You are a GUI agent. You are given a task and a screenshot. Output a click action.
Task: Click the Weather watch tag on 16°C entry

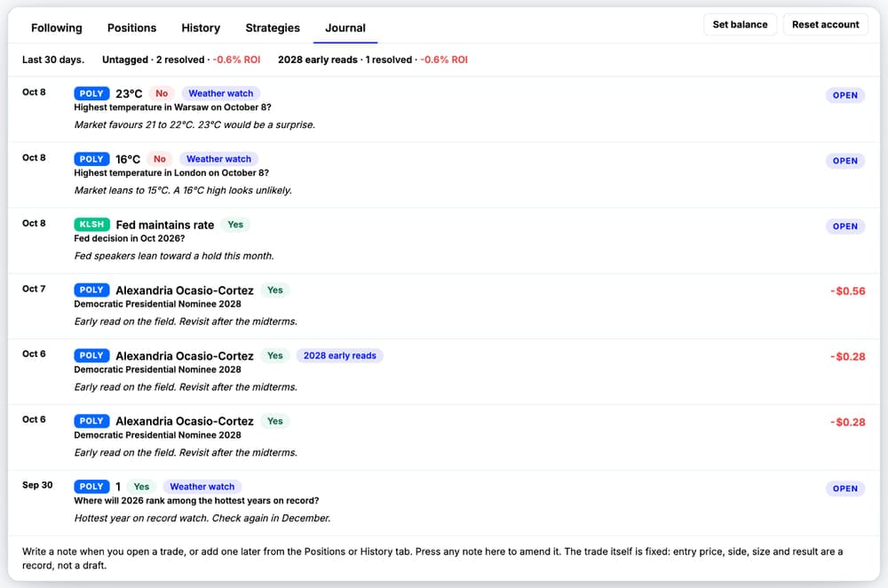(218, 159)
